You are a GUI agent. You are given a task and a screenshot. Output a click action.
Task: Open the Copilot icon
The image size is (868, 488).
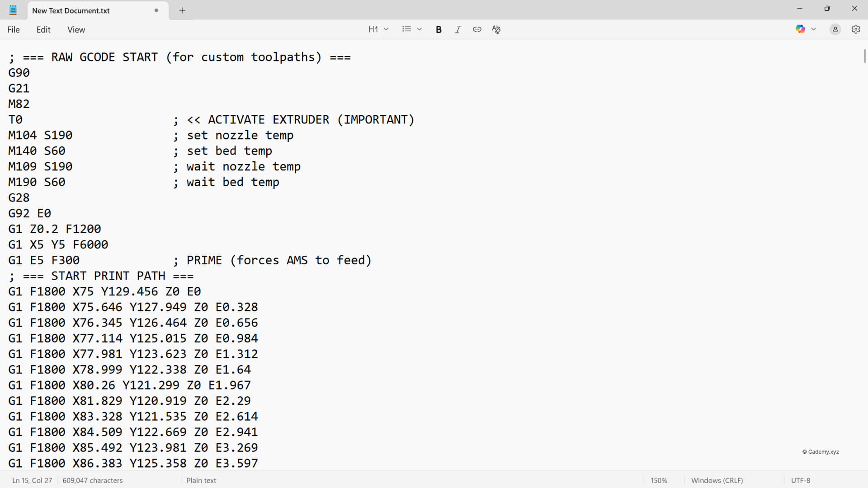point(800,29)
